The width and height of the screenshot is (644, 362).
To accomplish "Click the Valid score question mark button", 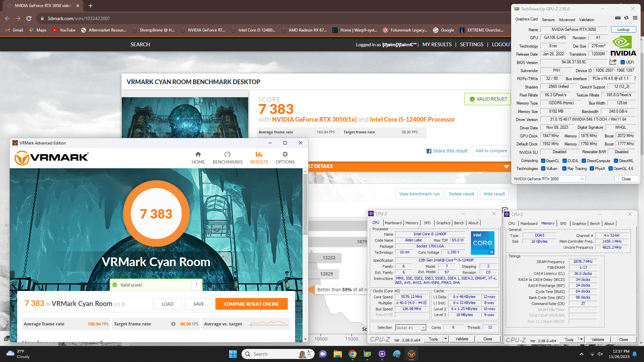I will pos(196,285).
